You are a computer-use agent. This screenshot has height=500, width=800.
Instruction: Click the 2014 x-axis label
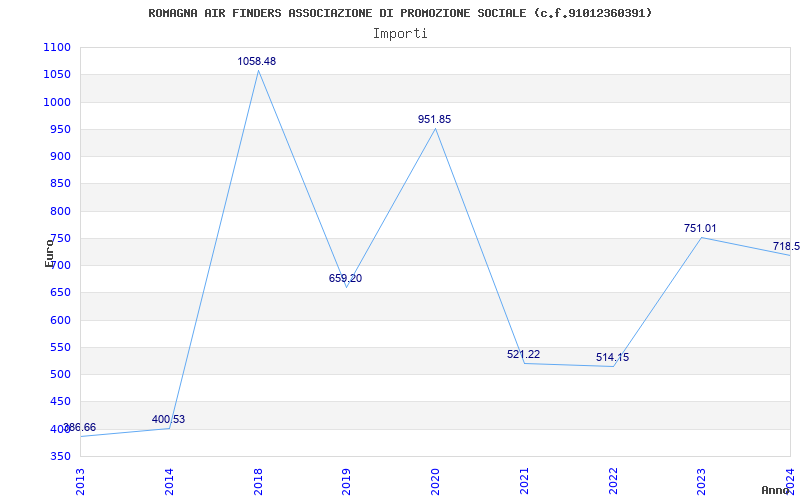(169, 481)
